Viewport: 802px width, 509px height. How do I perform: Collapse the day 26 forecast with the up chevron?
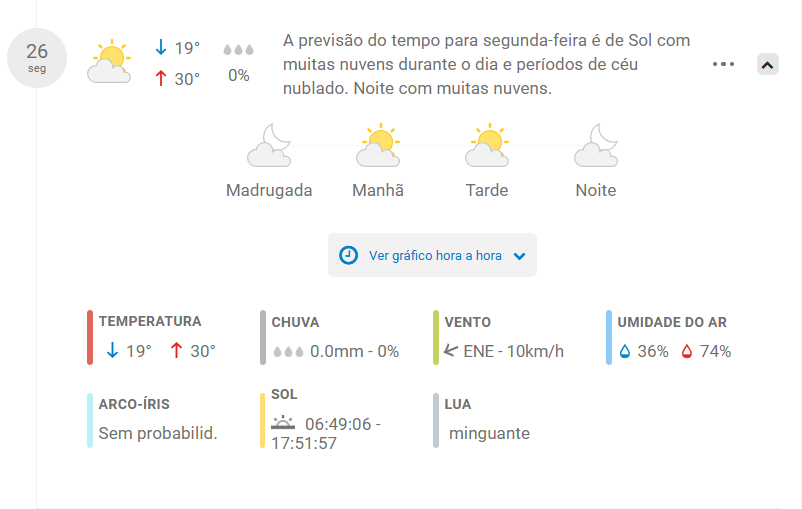pos(767,64)
